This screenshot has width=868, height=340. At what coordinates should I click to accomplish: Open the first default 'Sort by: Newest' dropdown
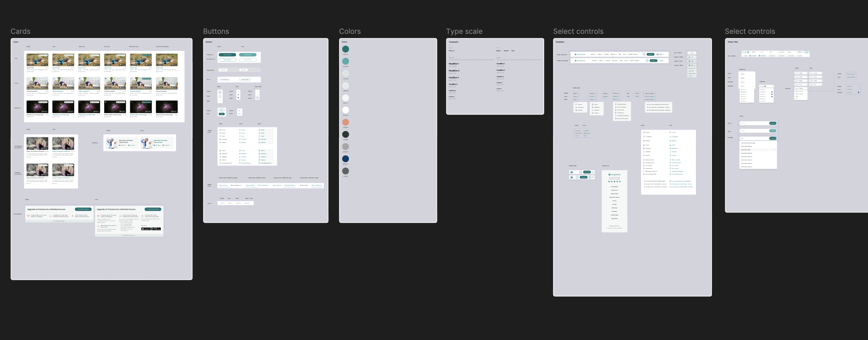point(801,73)
